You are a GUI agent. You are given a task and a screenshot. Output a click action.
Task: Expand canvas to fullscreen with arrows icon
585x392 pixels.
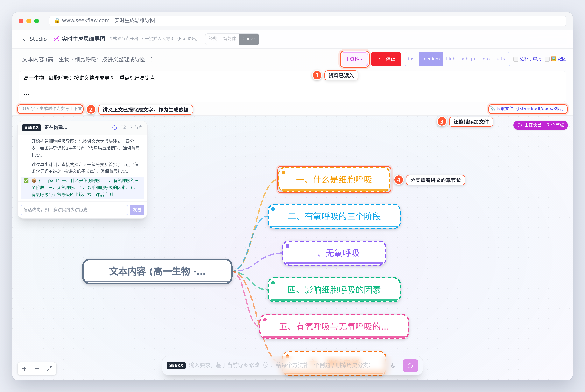[x=49, y=368]
